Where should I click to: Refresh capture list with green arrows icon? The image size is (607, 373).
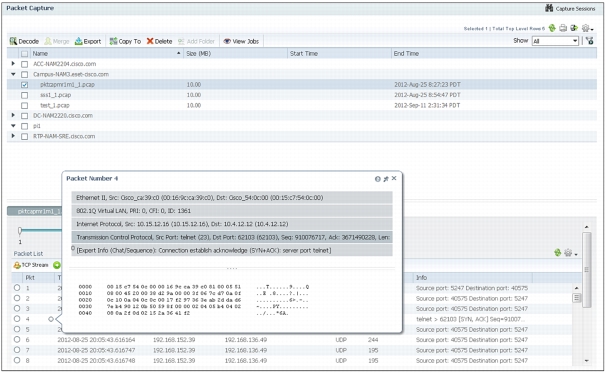point(552,28)
